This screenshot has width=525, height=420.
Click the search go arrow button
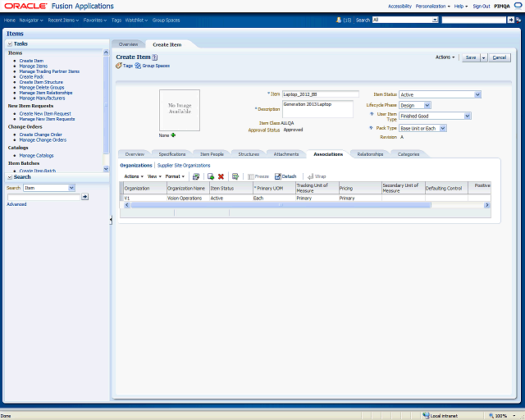[x=84, y=197]
